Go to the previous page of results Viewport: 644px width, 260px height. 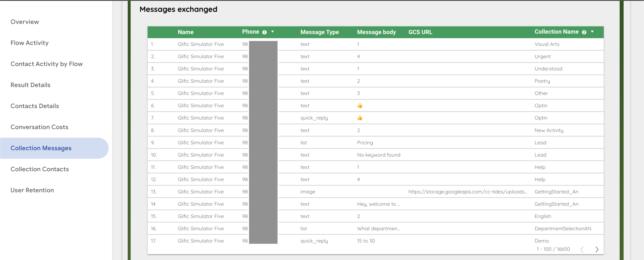[x=582, y=249]
